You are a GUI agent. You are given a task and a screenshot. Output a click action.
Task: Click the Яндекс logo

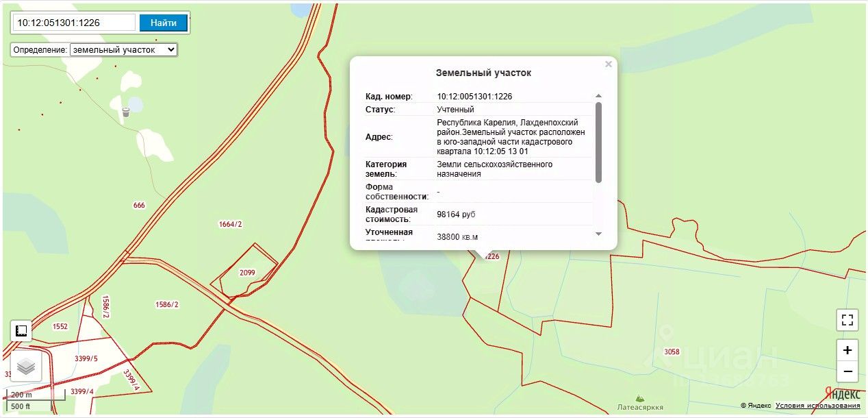pos(842,394)
